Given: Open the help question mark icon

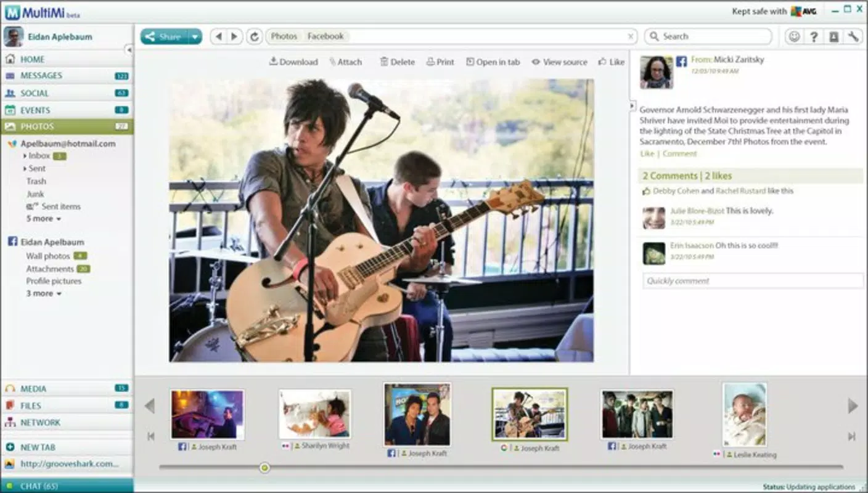Looking at the screenshot, I should (814, 36).
